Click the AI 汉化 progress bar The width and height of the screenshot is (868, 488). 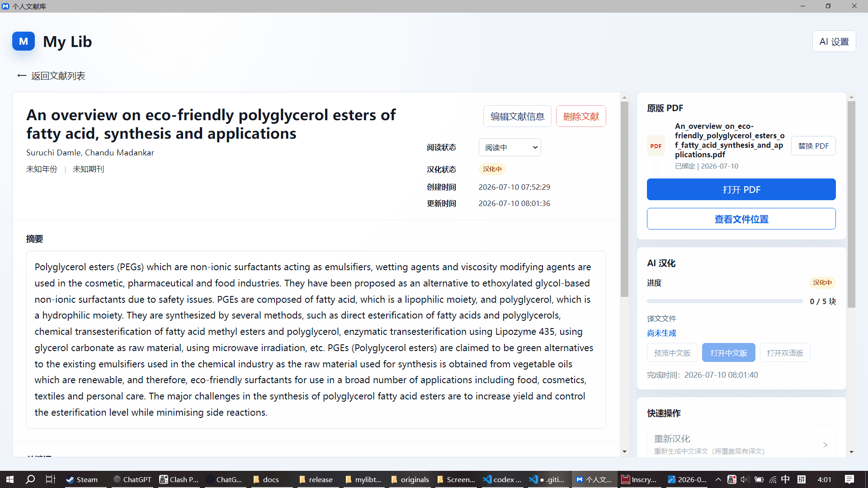pos(725,301)
